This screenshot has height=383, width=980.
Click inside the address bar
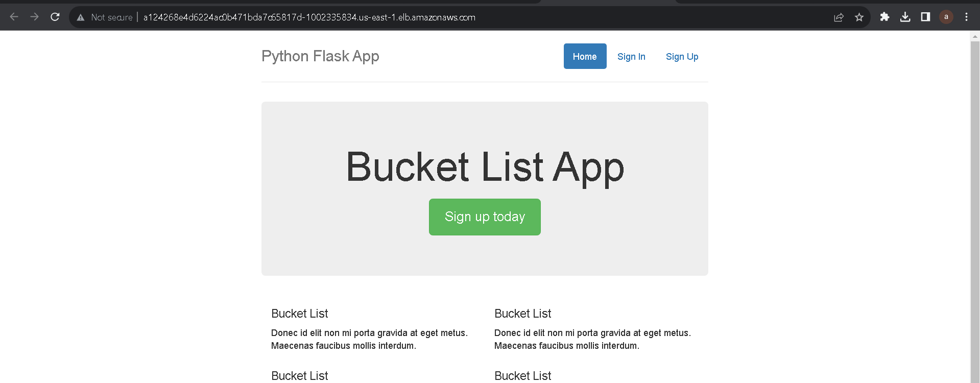(357, 17)
